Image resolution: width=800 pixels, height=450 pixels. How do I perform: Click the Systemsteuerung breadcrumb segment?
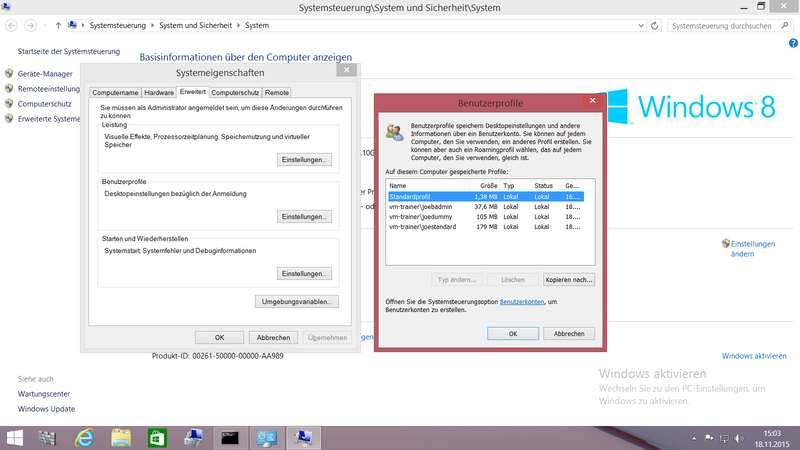pos(117,26)
